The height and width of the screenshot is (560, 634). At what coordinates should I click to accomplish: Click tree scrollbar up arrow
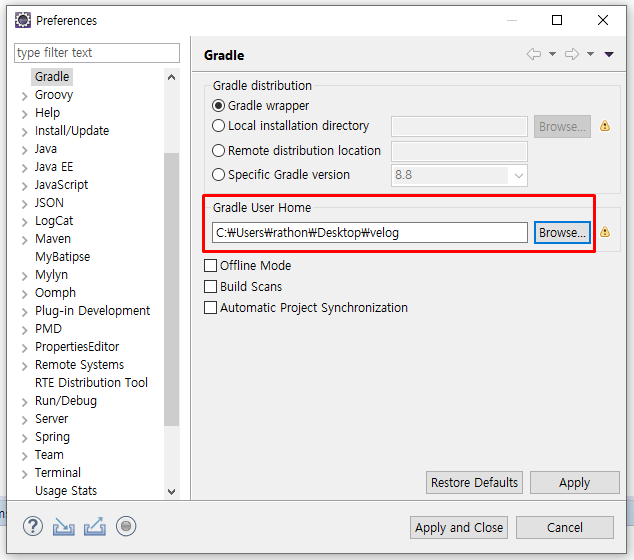point(171,77)
